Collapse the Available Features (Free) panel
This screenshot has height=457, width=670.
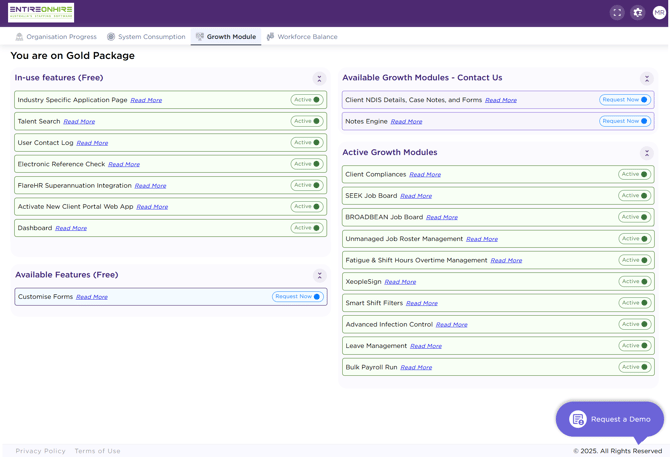click(x=319, y=275)
